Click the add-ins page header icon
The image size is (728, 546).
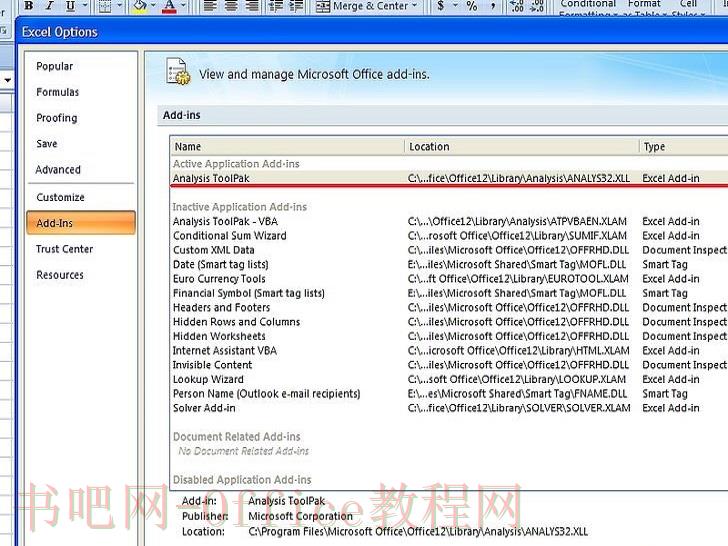[x=178, y=72]
